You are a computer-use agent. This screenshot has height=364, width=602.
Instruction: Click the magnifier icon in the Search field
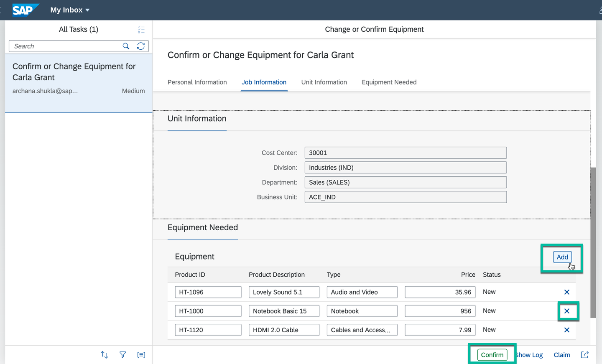[x=126, y=46]
